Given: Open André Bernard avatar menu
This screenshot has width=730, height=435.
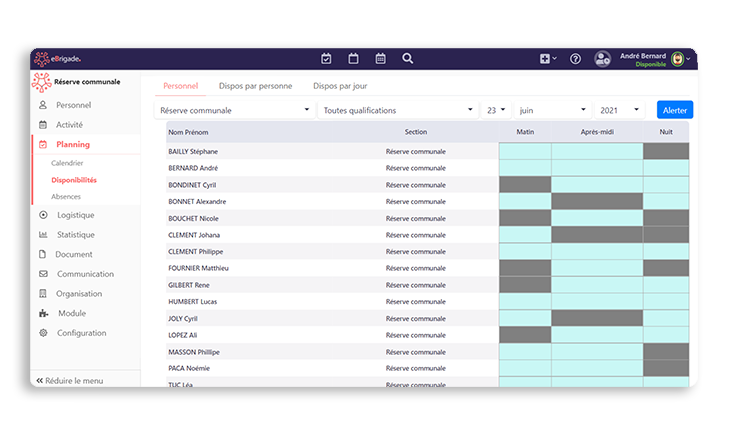Looking at the screenshot, I should [x=680, y=59].
